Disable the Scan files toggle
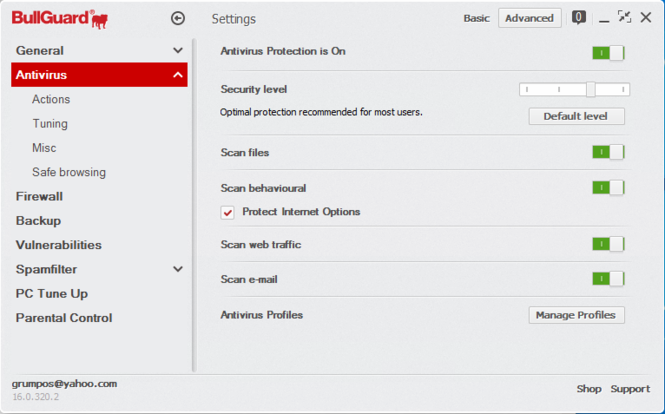Image resolution: width=665 pixels, height=414 pixels. tap(608, 152)
